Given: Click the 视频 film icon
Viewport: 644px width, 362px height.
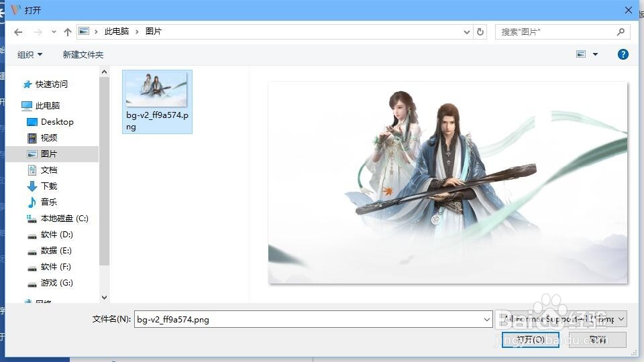Looking at the screenshot, I should point(32,138).
